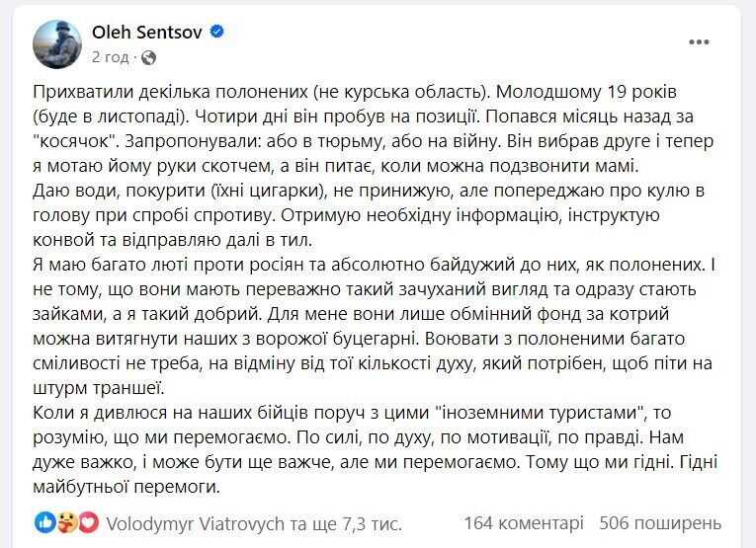Open Oleh Sentsov's profile picture
Viewport: 756px width, 548px height.
[57, 44]
